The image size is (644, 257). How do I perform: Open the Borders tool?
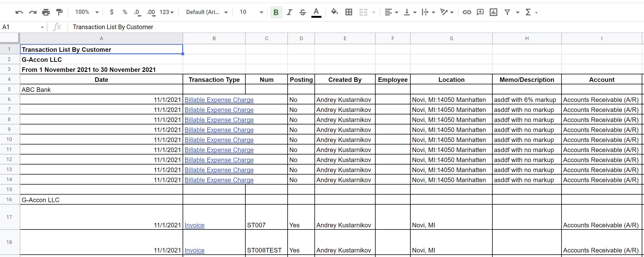(x=349, y=12)
